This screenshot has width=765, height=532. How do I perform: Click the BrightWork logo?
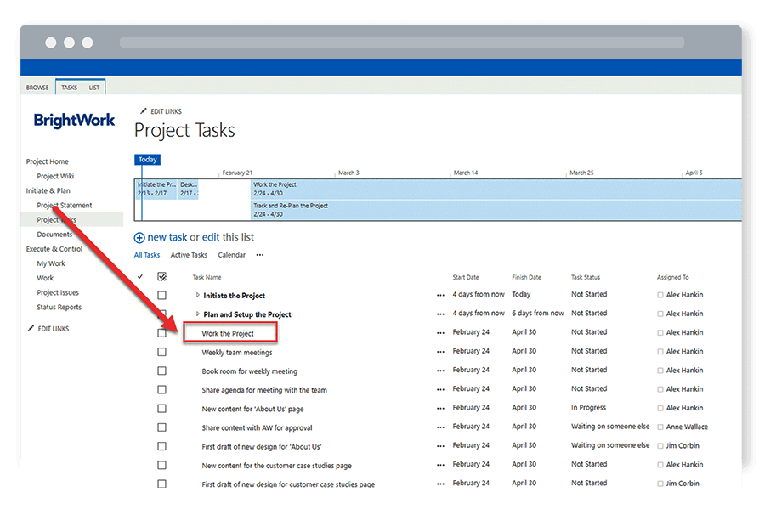point(74,121)
